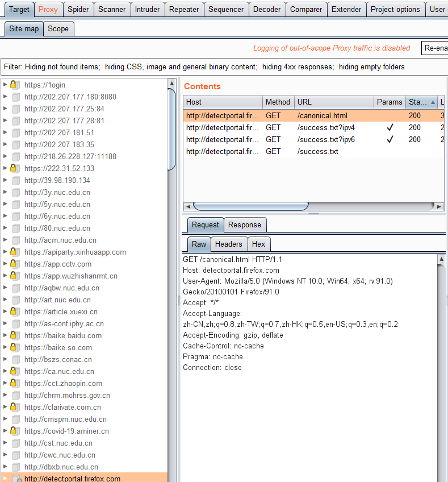Sort contents by Status column

(421, 102)
